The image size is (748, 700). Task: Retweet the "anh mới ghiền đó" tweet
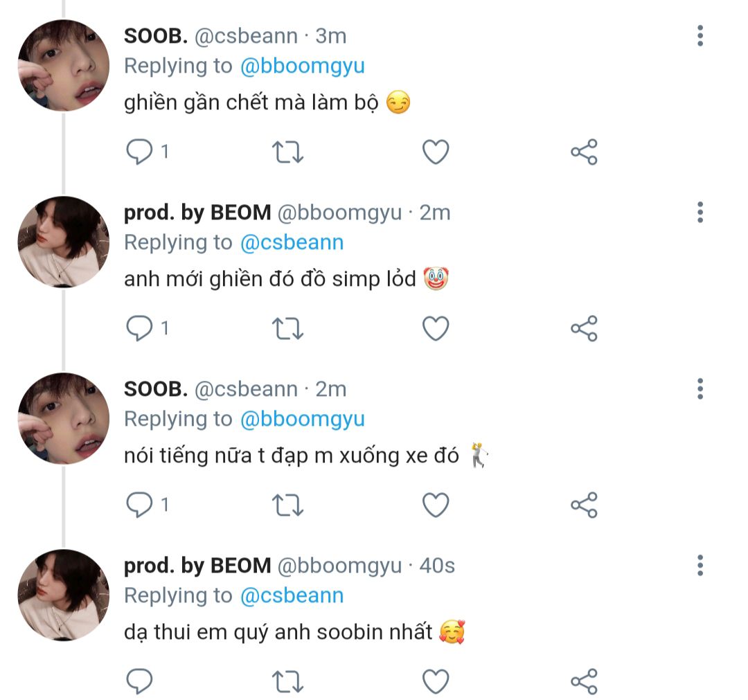pos(288,328)
